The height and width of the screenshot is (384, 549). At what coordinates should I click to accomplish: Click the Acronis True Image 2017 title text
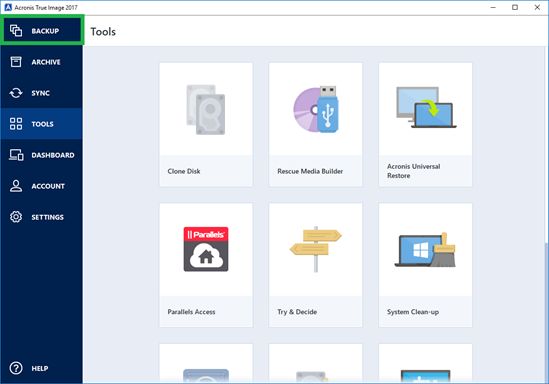(46, 7)
